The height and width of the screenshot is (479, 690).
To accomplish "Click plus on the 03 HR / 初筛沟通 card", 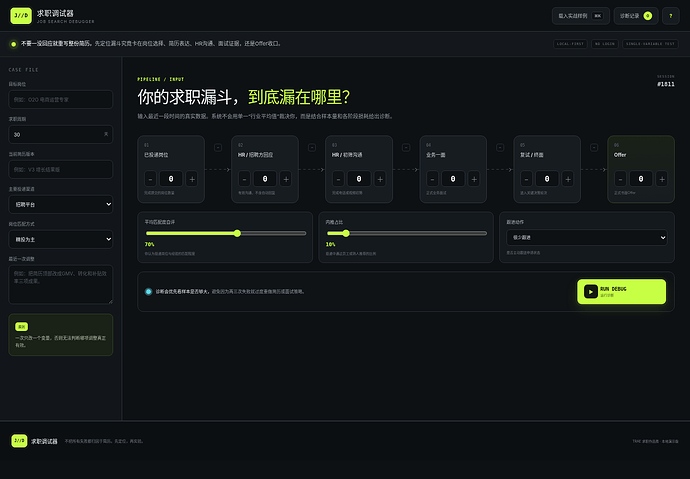I will (380, 179).
